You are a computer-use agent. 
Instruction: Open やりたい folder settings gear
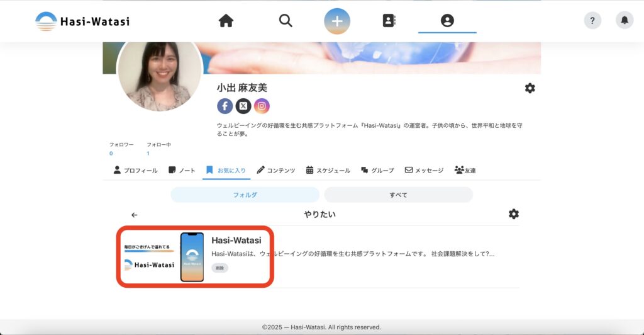514,214
